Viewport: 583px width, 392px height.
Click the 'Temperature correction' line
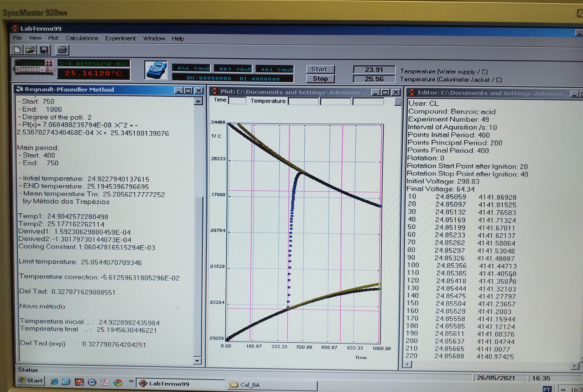click(99, 277)
